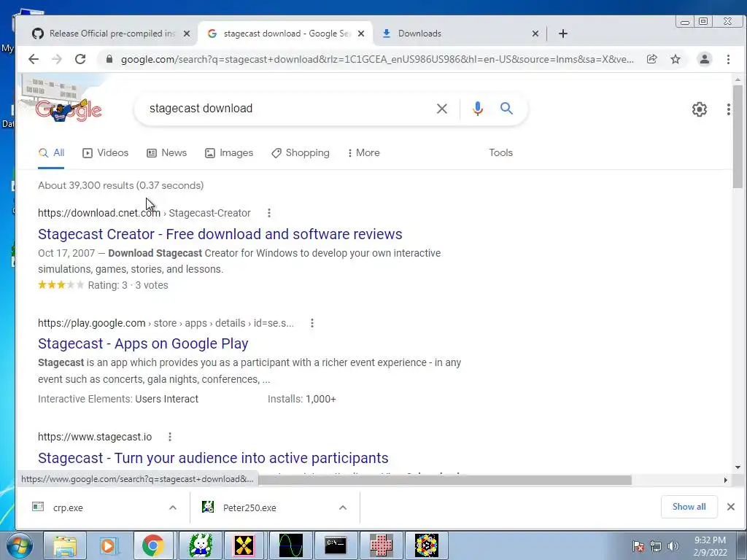Open Google apps dots beside gear
The image size is (747, 560).
pyautogui.click(x=729, y=109)
